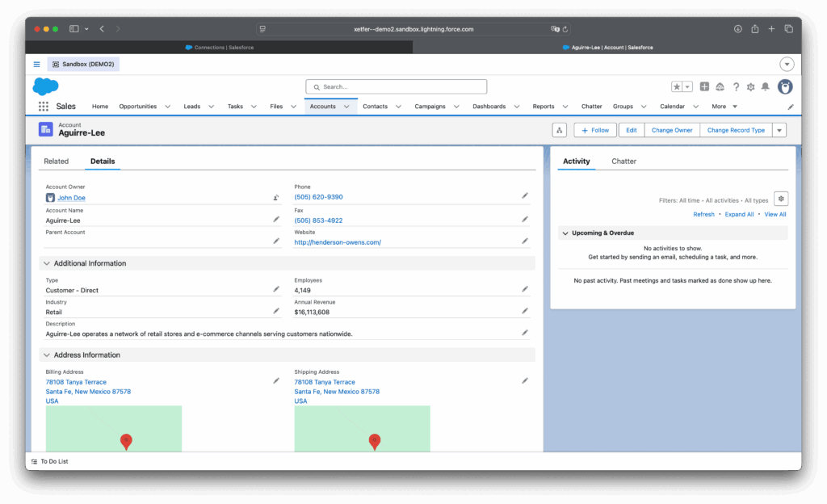Viewport: 827px width, 504px height.
Task: Open the App Launcher grid icon
Action: (x=44, y=107)
